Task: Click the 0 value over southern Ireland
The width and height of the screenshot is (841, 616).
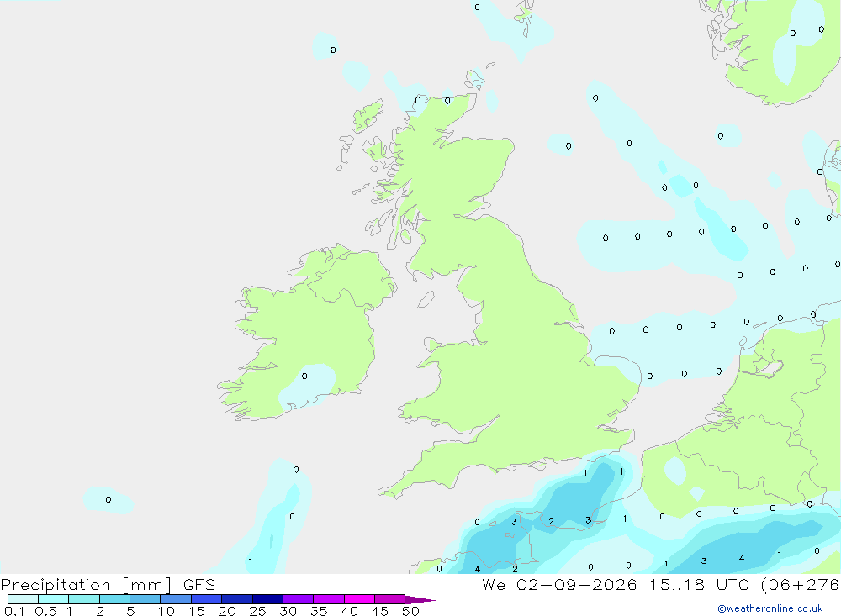Action: (304, 376)
